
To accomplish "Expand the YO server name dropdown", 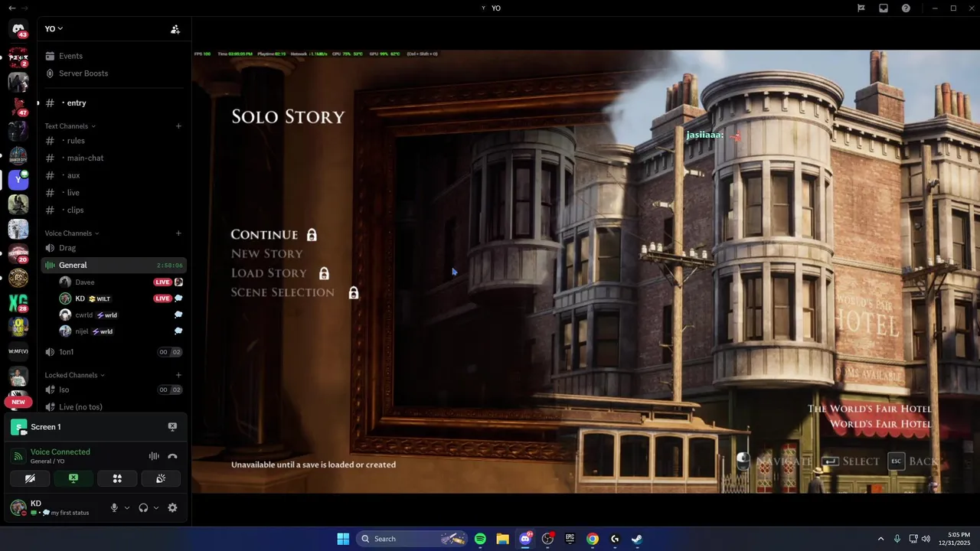I will click(x=54, y=29).
